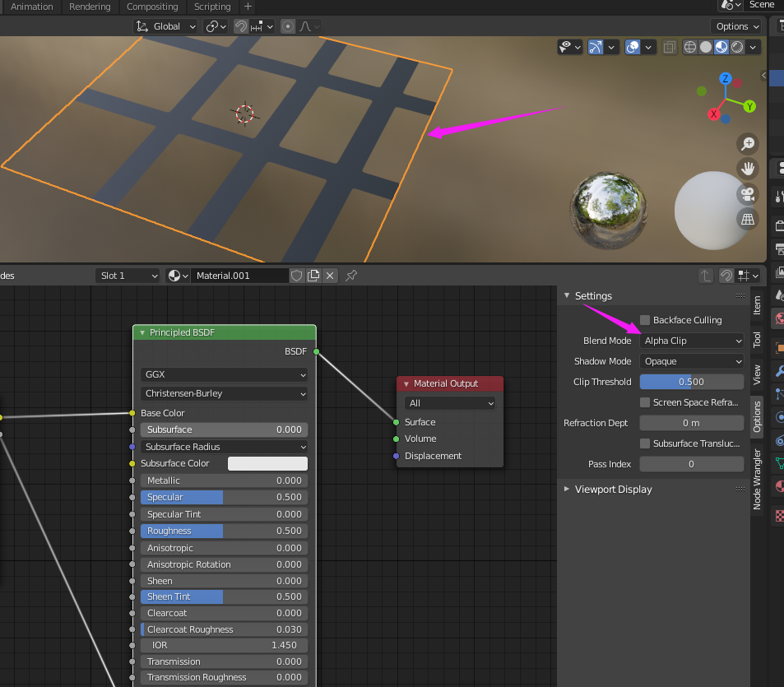
Task: Click the Pass Index field
Action: tap(692, 464)
